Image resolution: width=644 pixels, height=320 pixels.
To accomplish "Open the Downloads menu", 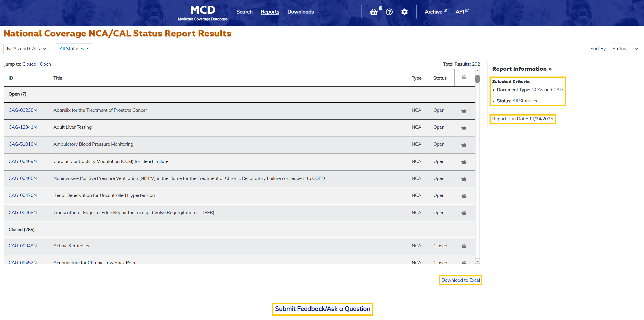I will pos(300,12).
